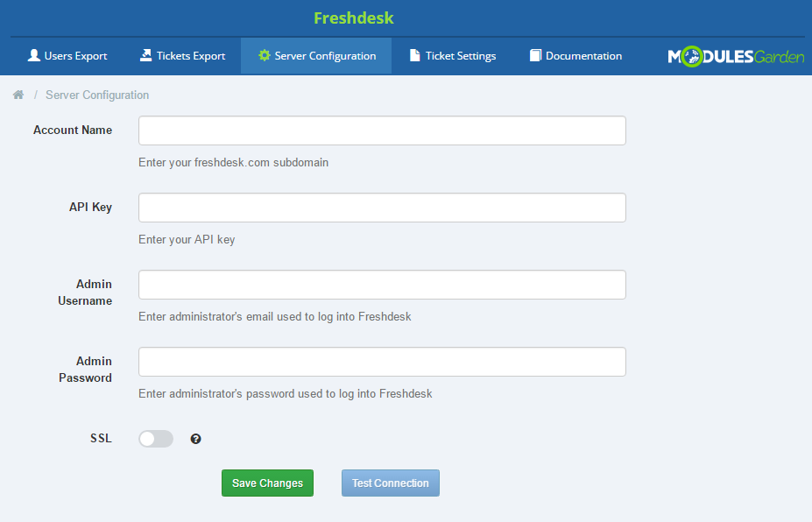
Task: Click the Ticket Settings page icon
Action: click(415, 55)
